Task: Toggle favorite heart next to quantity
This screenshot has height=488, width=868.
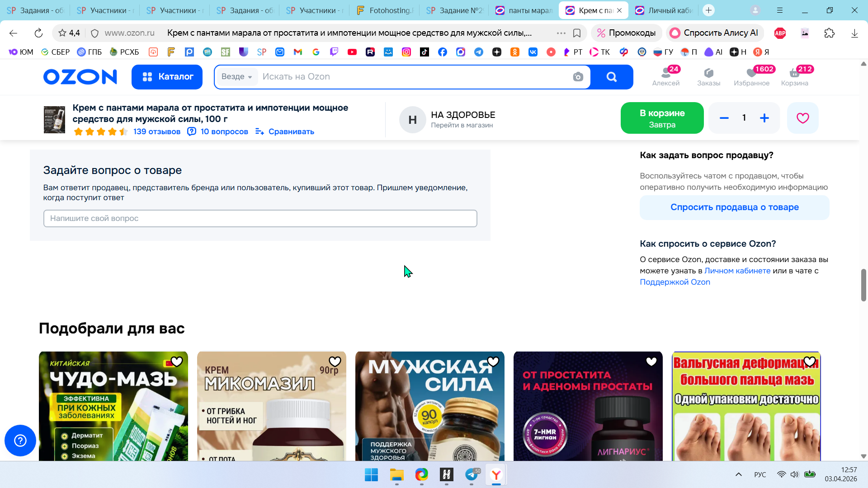Action: 802,118
